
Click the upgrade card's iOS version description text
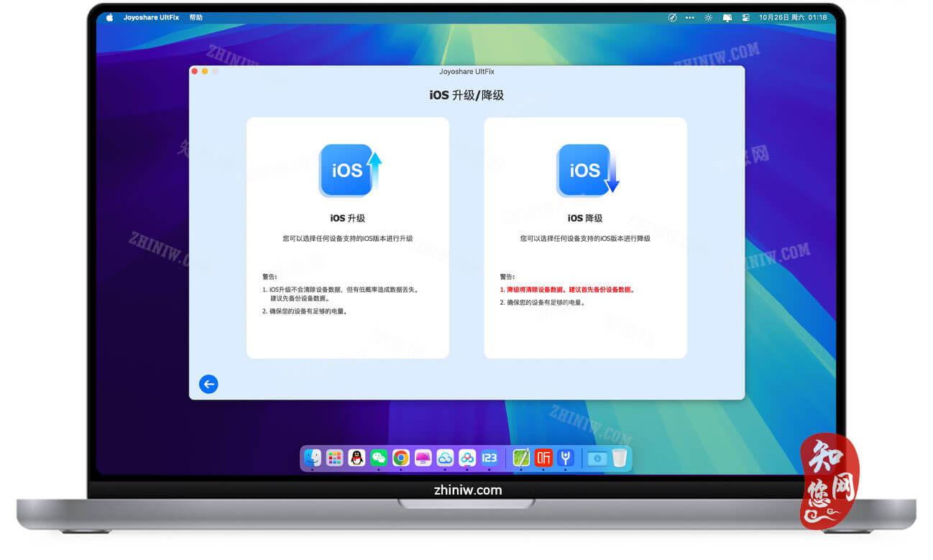click(348, 238)
